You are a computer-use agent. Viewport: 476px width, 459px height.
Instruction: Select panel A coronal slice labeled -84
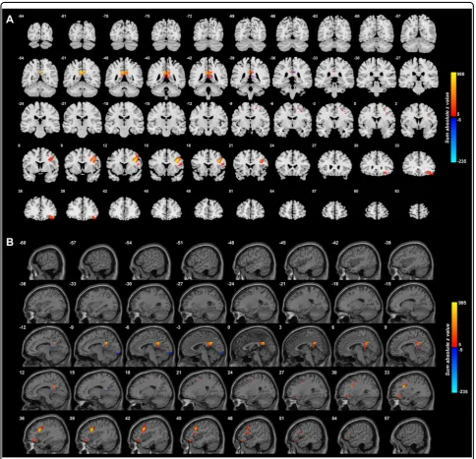click(39, 35)
